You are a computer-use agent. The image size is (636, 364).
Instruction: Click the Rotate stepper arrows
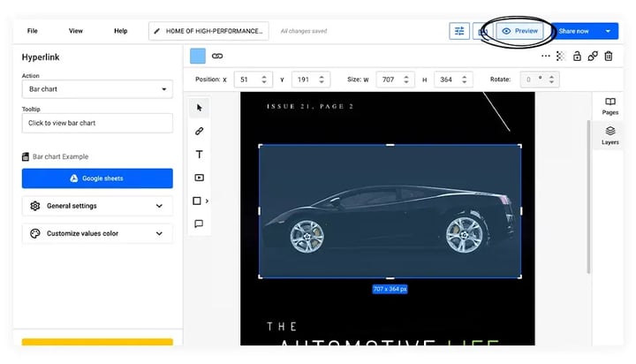551,80
